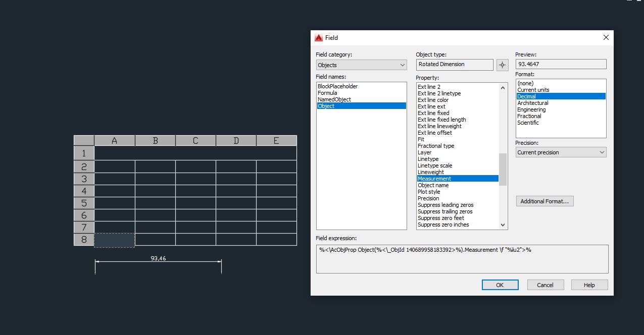Click inside the Field expression box
This screenshot has height=335, width=644.
(462, 259)
